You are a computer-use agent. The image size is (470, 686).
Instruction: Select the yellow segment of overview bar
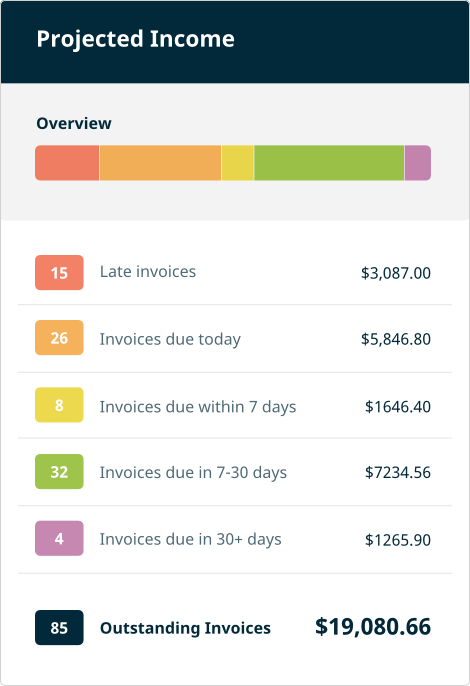[238, 163]
